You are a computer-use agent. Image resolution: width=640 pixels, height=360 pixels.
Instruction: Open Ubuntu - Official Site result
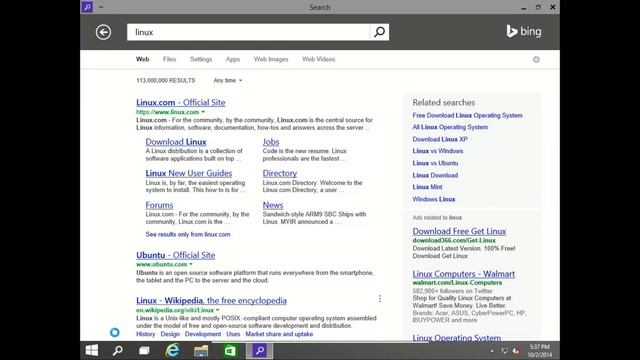(176, 255)
